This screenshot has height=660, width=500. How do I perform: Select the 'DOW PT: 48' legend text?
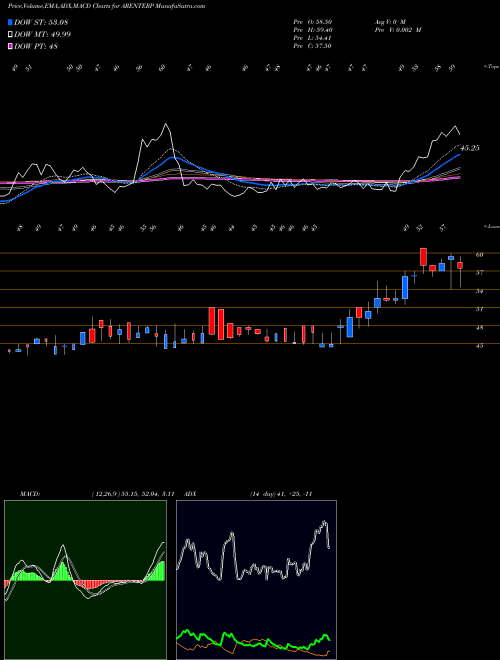(x=36, y=47)
